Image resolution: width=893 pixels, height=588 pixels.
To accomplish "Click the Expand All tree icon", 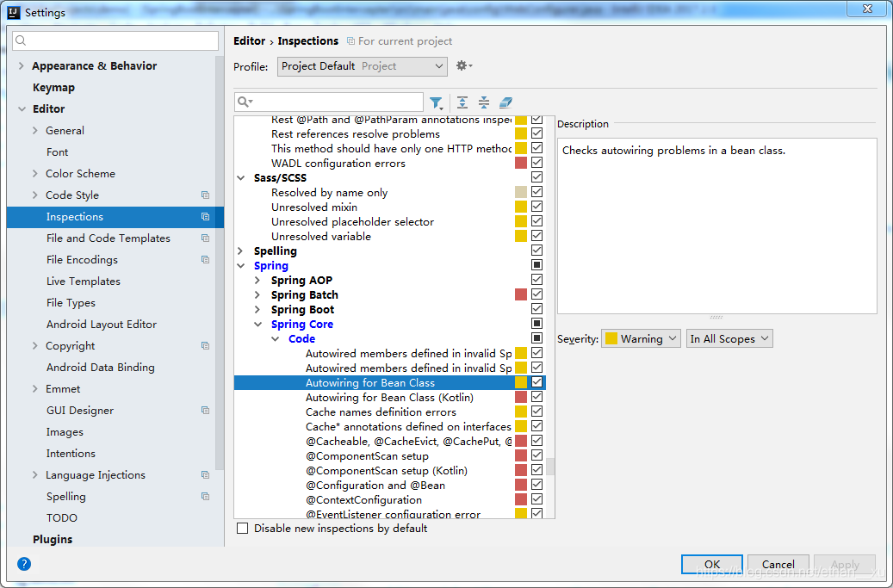I will coord(462,102).
